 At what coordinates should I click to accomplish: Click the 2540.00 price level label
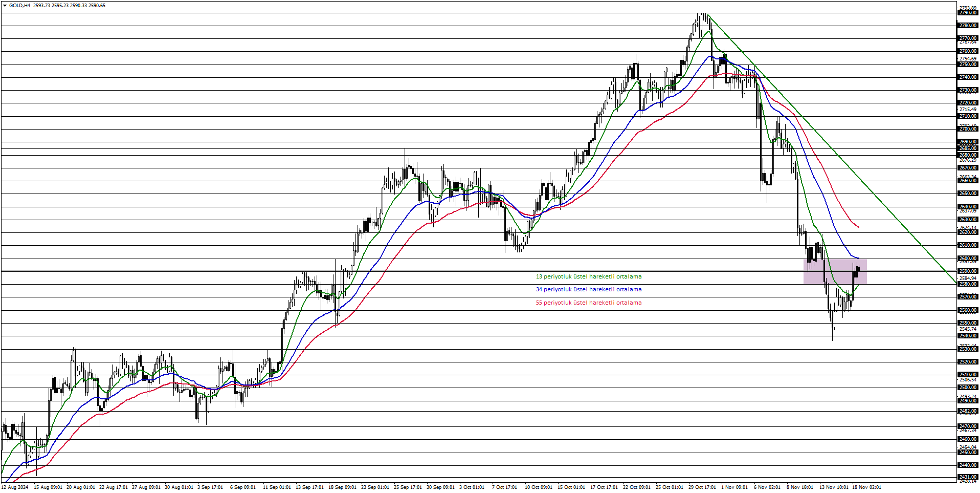point(968,336)
